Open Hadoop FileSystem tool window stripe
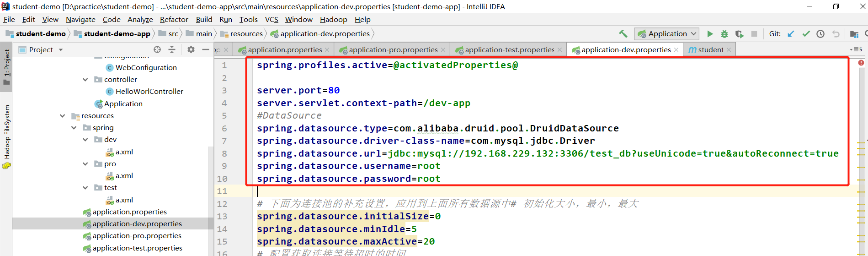This screenshot has height=256, width=868. pyautogui.click(x=6, y=136)
